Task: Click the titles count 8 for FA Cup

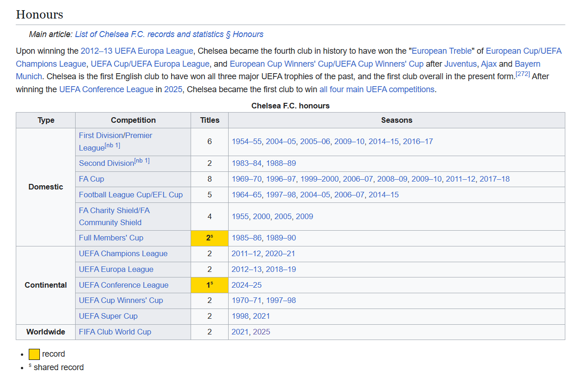Action: point(210,179)
